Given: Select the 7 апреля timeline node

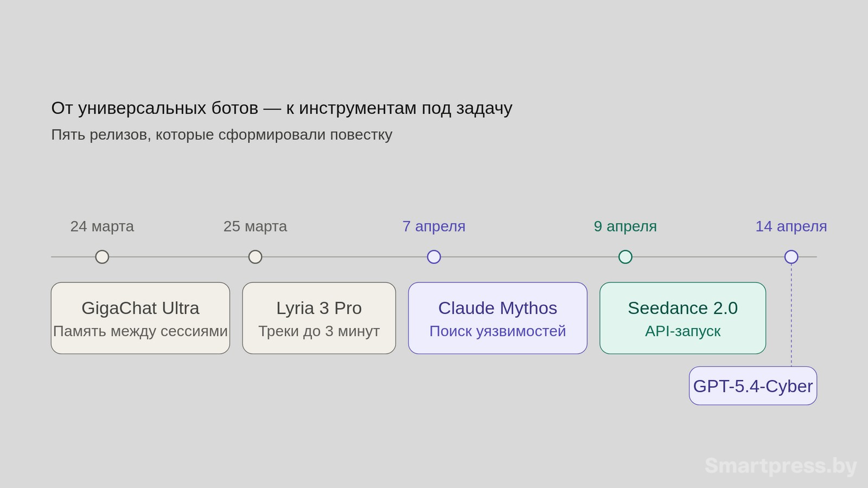Looking at the screenshot, I should point(433,256).
